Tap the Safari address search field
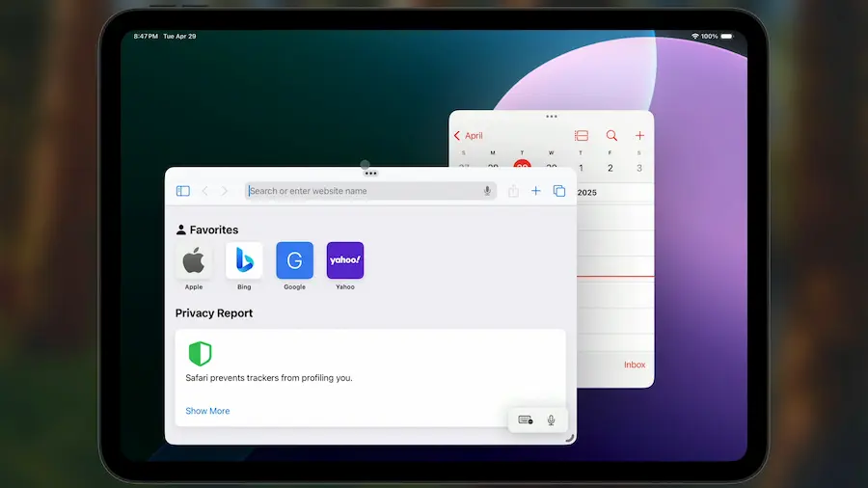Screen dimensions: 868x488 [362, 191]
